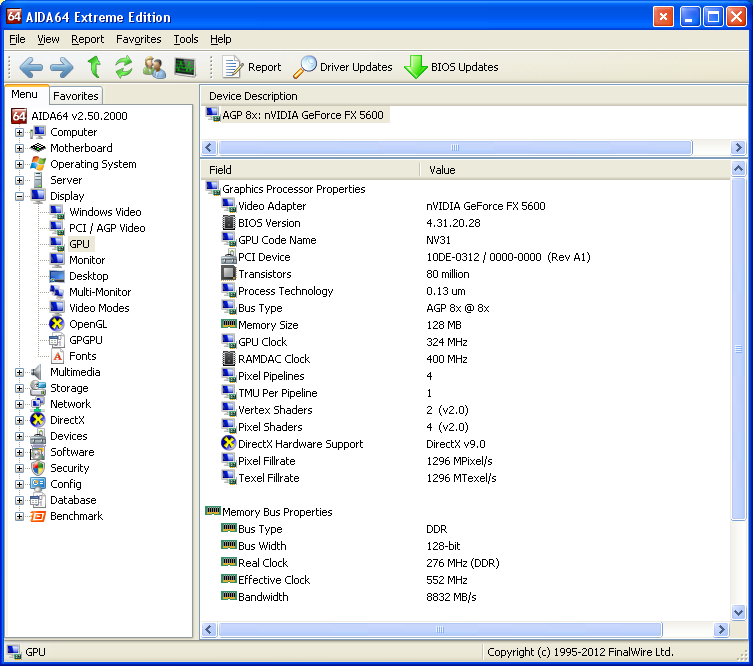Click the Computer icon in tree
Viewport: 753px width, 666px height.
coord(38,132)
